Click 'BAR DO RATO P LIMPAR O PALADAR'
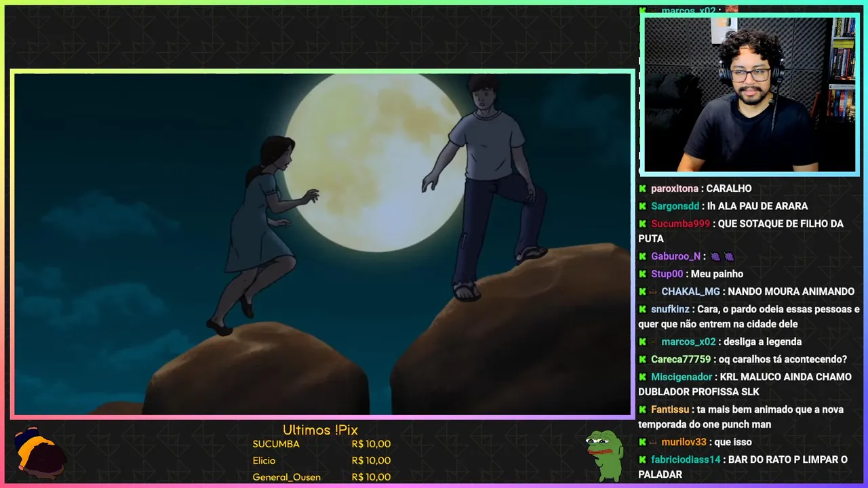 click(x=743, y=467)
